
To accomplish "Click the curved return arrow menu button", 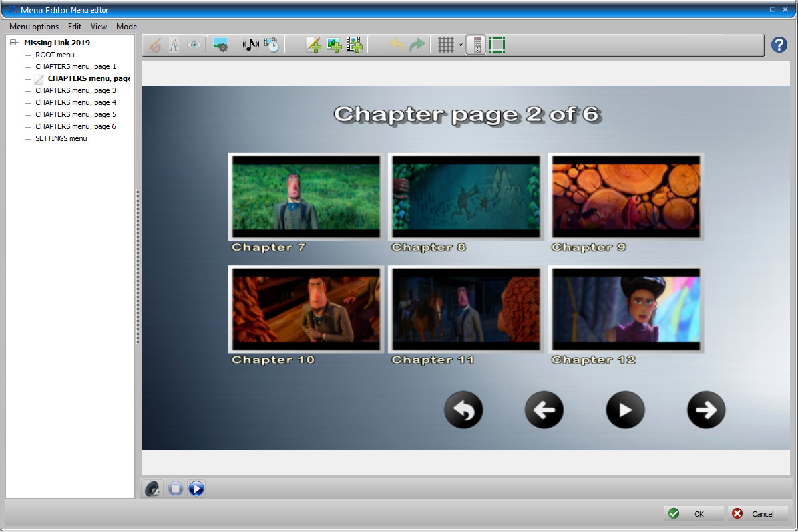I will coord(463,410).
